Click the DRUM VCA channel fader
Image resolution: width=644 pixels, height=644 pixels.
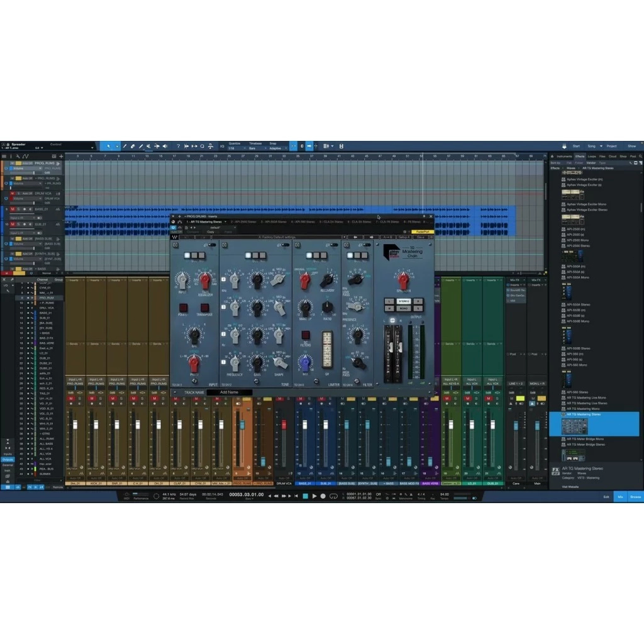click(284, 425)
